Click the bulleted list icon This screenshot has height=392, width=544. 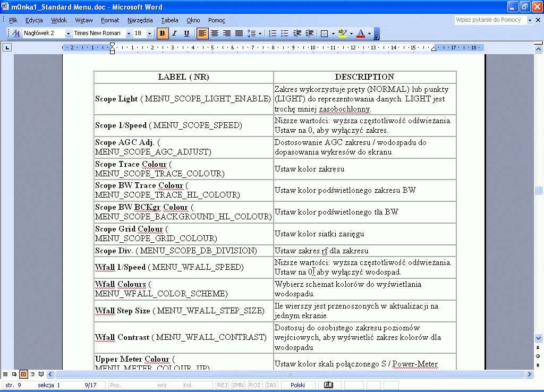tap(285, 33)
